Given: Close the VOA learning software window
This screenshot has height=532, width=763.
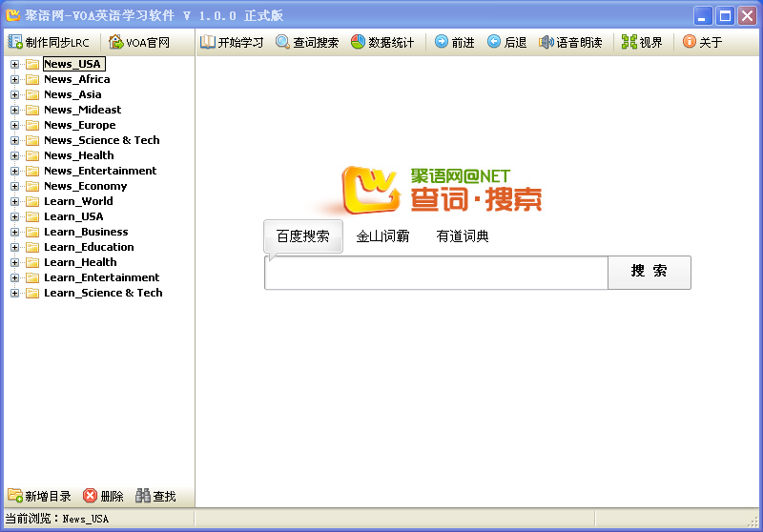Looking at the screenshot, I should pos(747,15).
